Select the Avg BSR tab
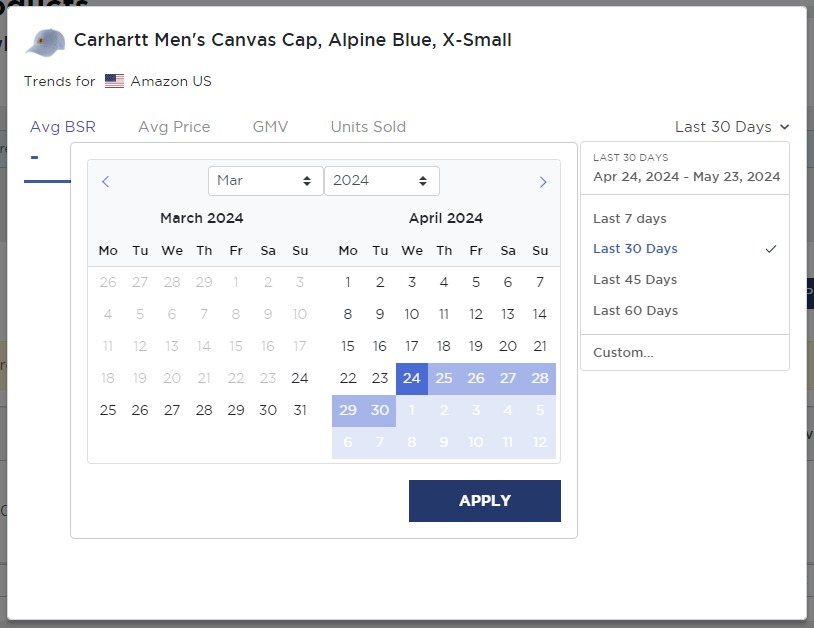814x628 pixels. click(62, 127)
